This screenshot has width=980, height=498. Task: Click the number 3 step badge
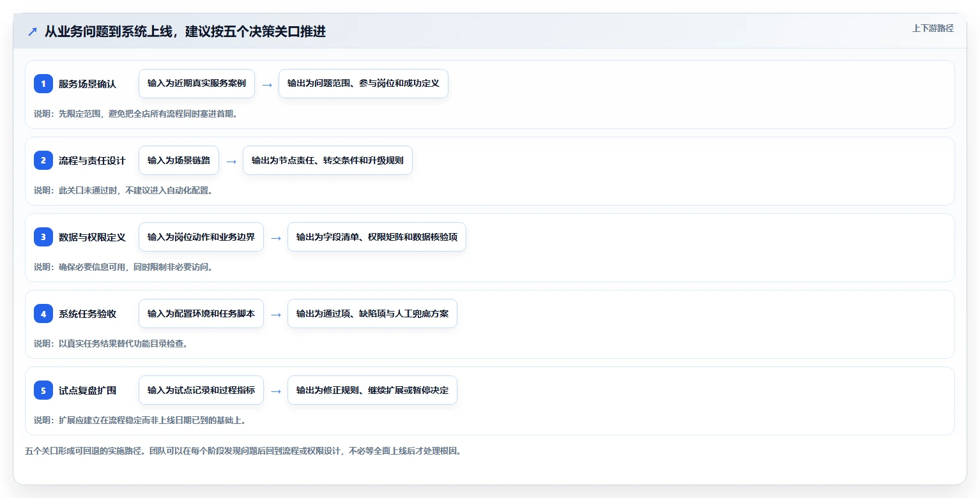43,237
